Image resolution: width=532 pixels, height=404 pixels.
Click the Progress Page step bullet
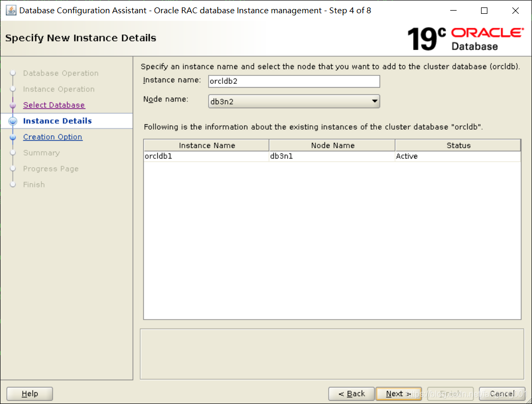coord(13,169)
